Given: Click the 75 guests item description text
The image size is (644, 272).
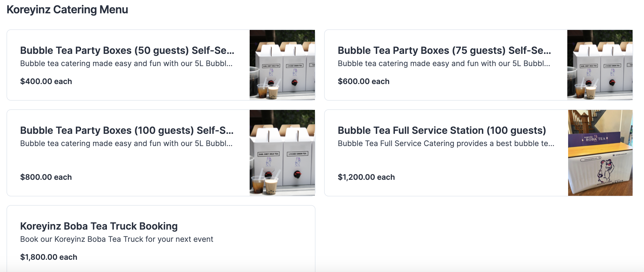Looking at the screenshot, I should coord(444,63).
